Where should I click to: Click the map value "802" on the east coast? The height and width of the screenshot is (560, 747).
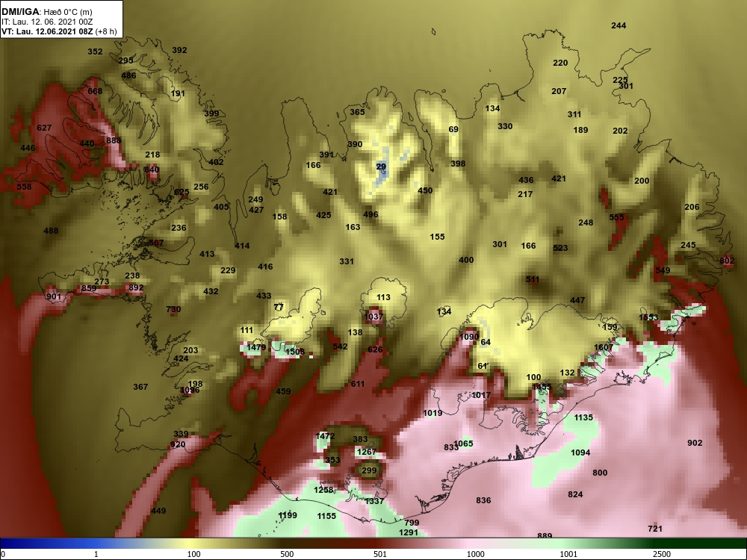[x=727, y=261]
